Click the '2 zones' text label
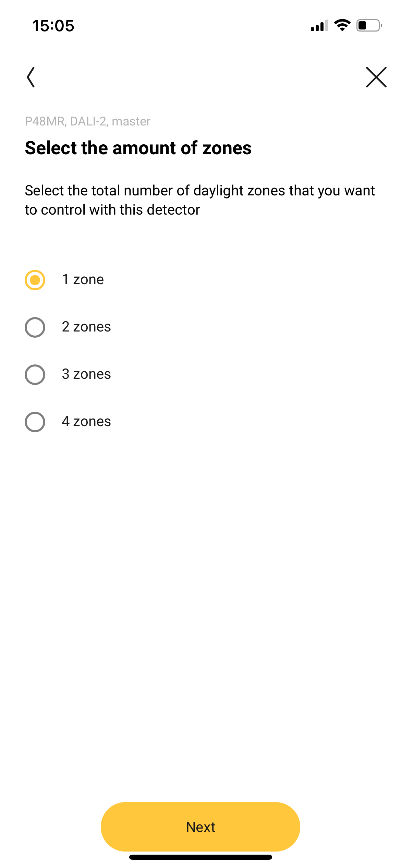Viewport: 401px width, 868px height. coord(86,327)
